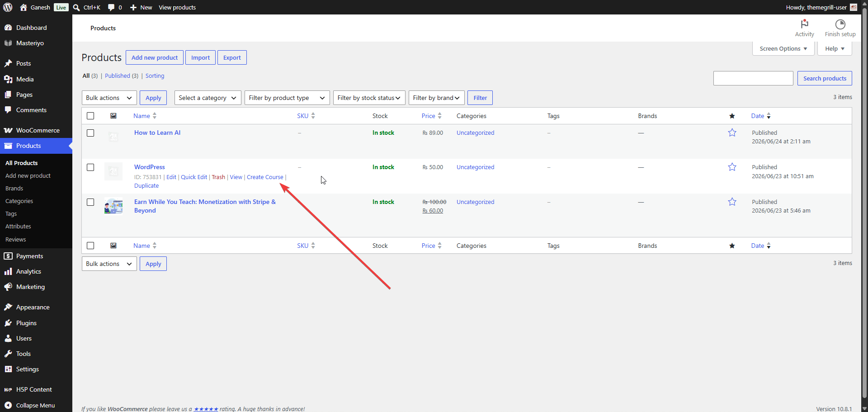This screenshot has width=868, height=412.
Task: Switch to the Published (3) filter view
Action: (122, 76)
